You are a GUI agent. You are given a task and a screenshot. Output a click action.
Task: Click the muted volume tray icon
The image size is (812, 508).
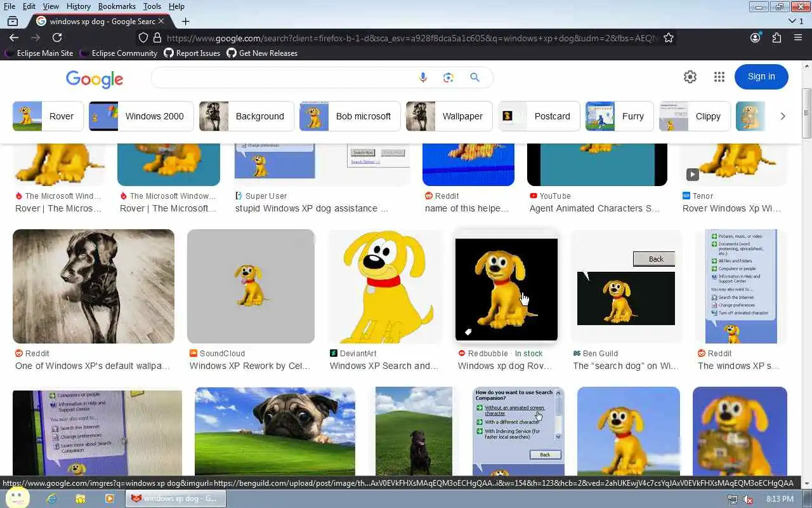[x=748, y=500]
